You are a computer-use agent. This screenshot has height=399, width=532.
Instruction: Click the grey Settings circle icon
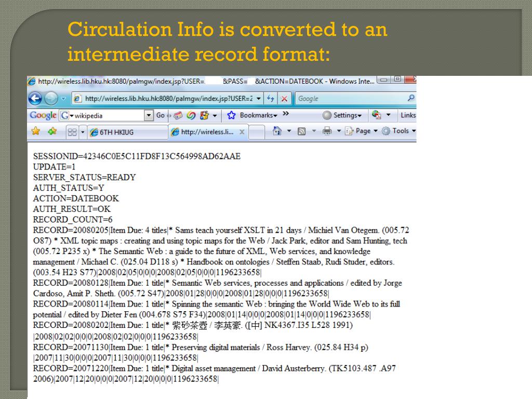pyautogui.click(x=327, y=115)
